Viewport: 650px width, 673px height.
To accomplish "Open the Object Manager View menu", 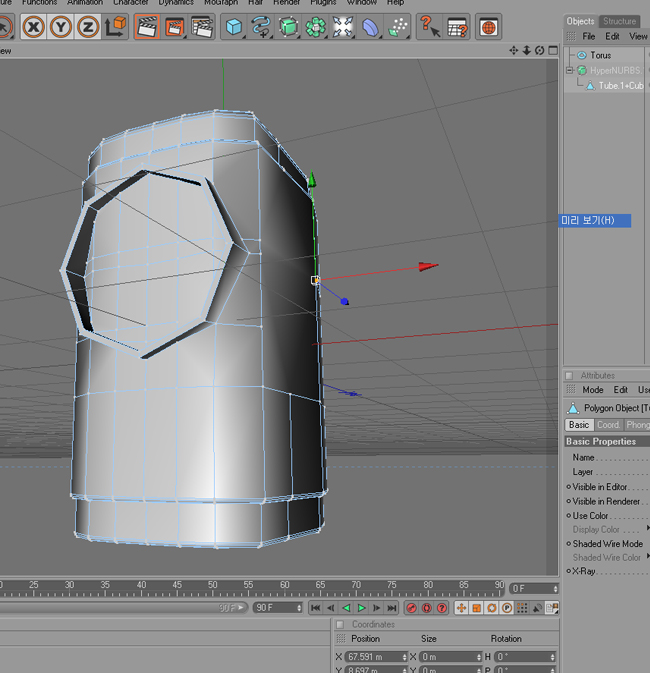I will pyautogui.click(x=638, y=36).
